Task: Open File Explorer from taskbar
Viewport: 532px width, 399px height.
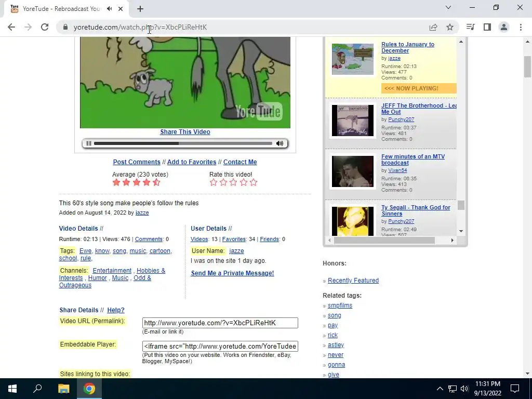Action: [x=63, y=389]
